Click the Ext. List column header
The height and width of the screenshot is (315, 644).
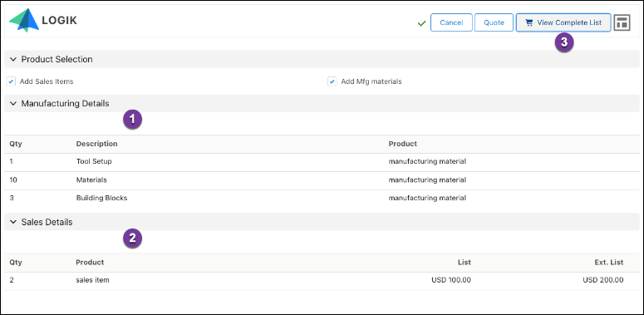click(x=609, y=262)
